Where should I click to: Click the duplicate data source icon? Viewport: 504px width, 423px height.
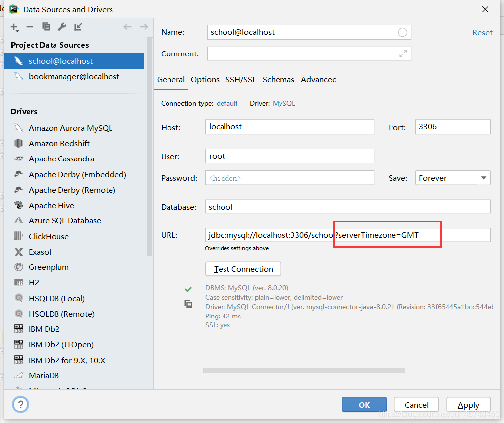[x=46, y=27]
